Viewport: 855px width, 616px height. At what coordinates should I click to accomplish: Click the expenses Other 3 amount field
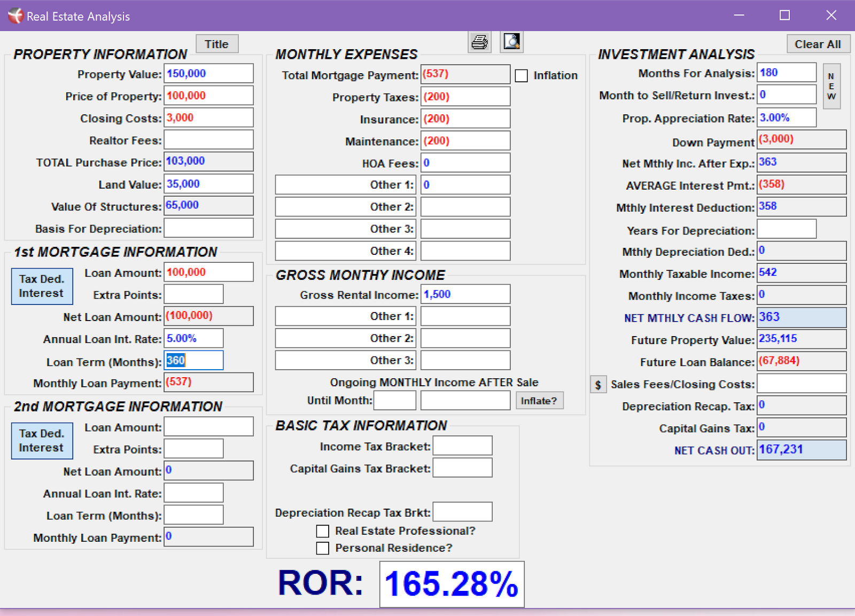465,229
